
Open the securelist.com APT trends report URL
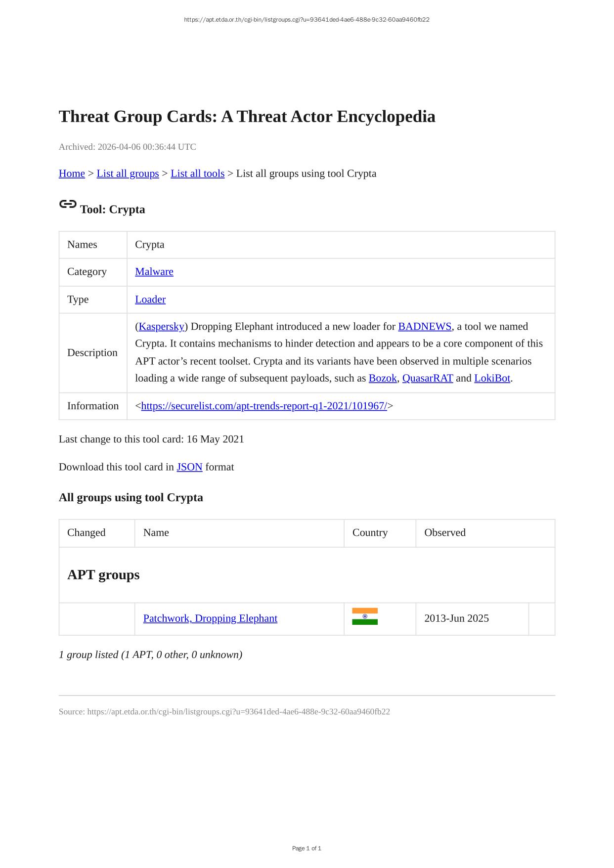point(264,406)
